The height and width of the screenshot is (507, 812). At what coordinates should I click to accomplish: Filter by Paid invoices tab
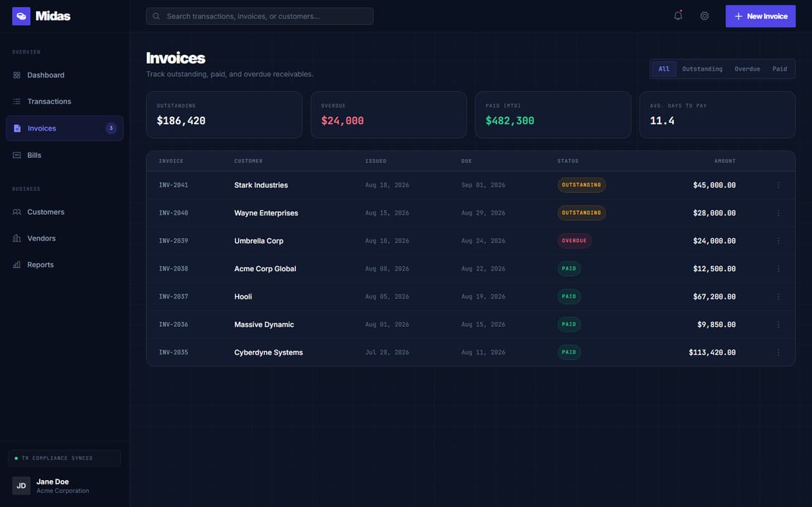click(x=780, y=69)
